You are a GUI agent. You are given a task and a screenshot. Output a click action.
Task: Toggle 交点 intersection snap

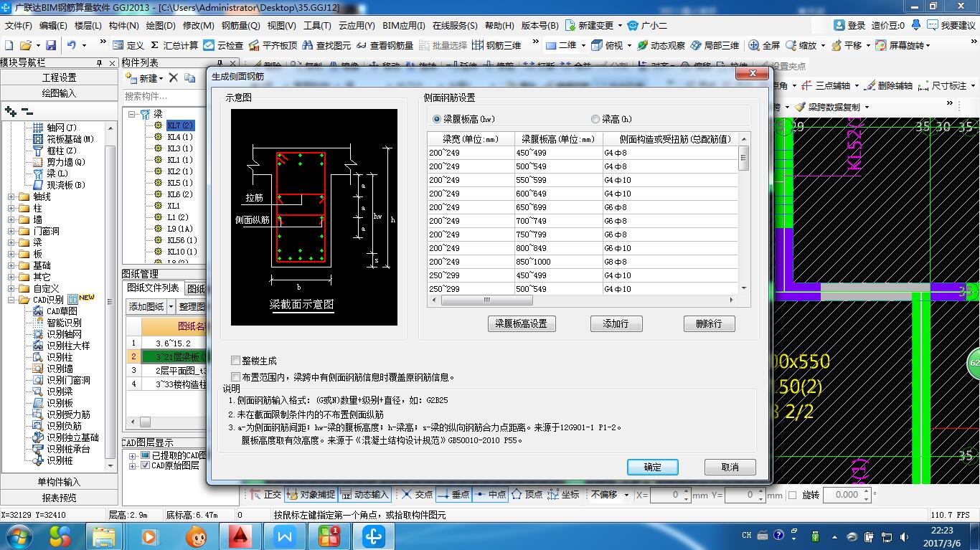point(417,494)
